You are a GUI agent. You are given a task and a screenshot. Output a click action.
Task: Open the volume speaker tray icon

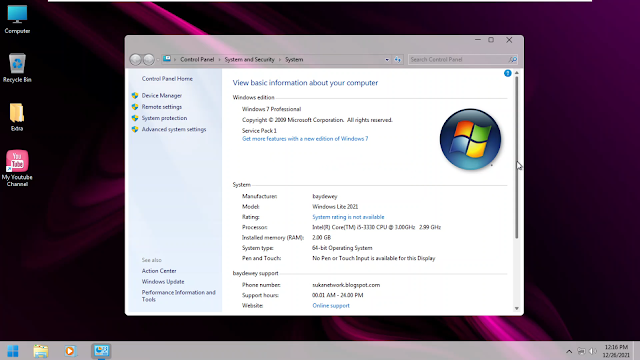click(593, 351)
